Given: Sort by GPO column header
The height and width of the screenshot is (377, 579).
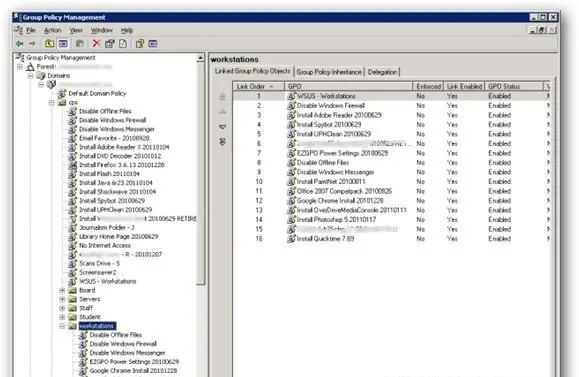Looking at the screenshot, I should (x=348, y=86).
